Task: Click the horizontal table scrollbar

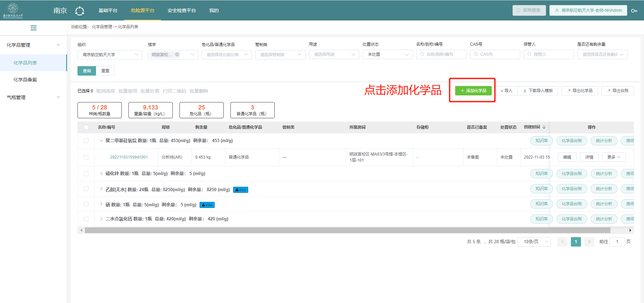Action: tap(347, 230)
